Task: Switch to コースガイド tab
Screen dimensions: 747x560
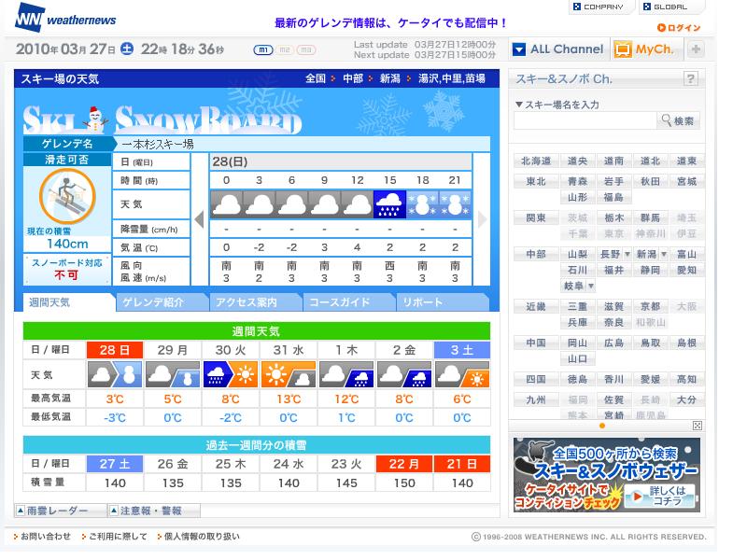Action: coord(347,302)
